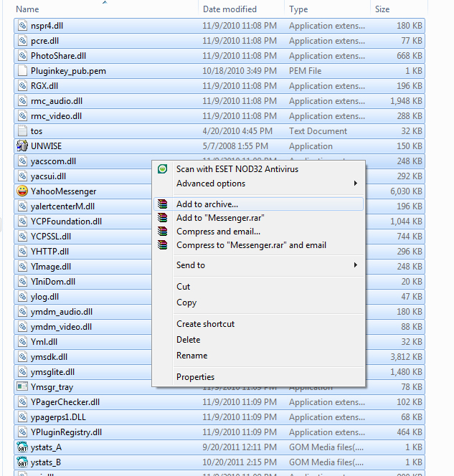
Task: Select the YCPSSL.dll file name
Action: [x=51, y=236]
